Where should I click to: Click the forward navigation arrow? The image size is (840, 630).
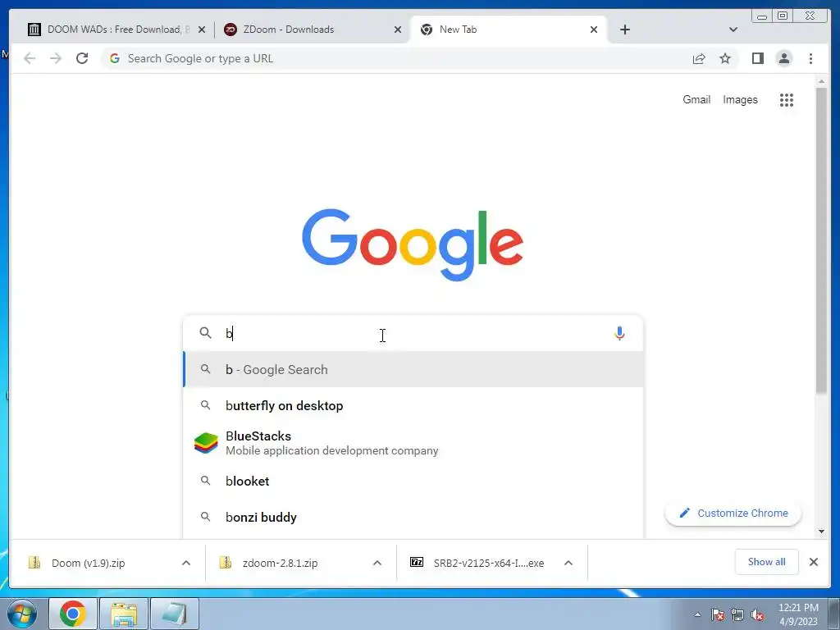(56, 58)
